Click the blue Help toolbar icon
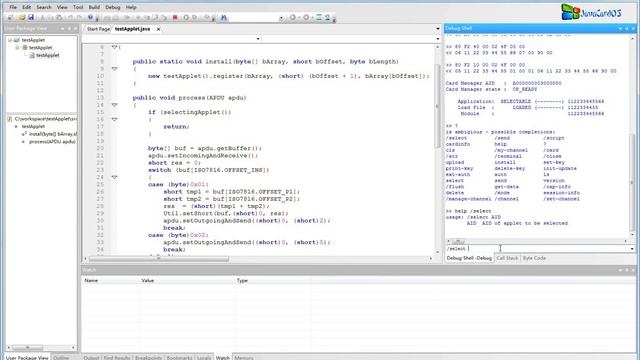The image size is (640, 360). (x=90, y=18)
